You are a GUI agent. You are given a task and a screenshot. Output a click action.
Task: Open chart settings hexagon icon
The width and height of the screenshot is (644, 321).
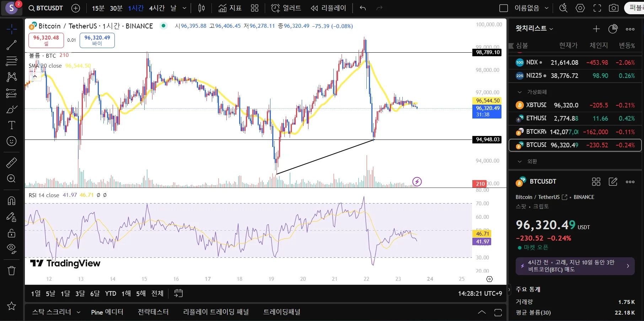580,8
